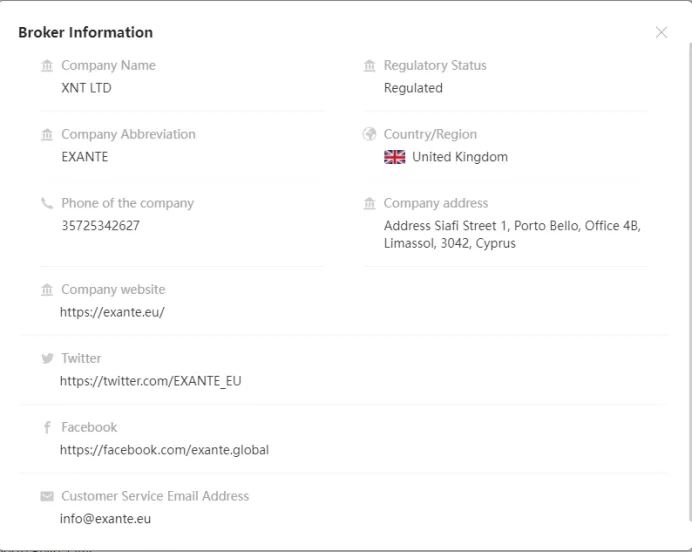
Task: Click the Regulatory Status label
Action: [435, 65]
